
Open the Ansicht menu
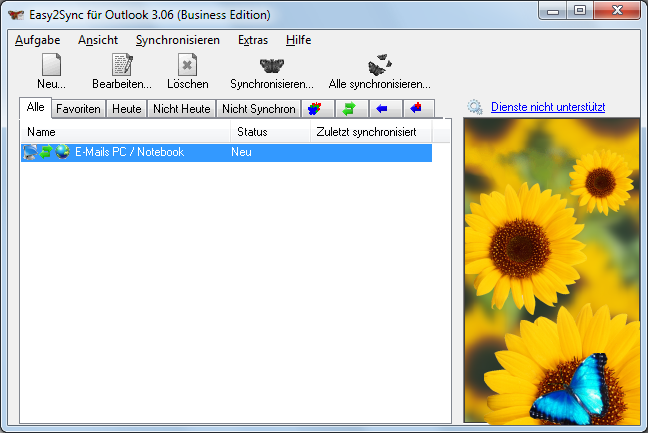(x=98, y=40)
